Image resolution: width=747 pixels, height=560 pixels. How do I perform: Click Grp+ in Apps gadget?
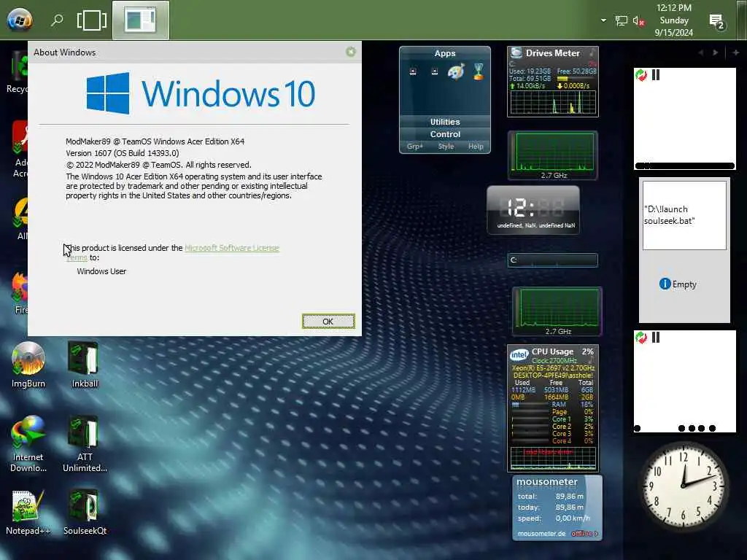415,146
